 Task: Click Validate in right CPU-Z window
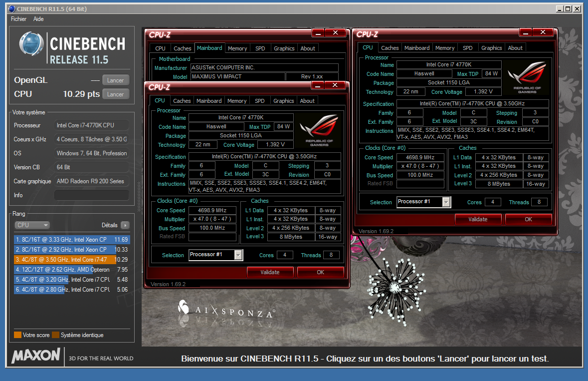click(478, 219)
